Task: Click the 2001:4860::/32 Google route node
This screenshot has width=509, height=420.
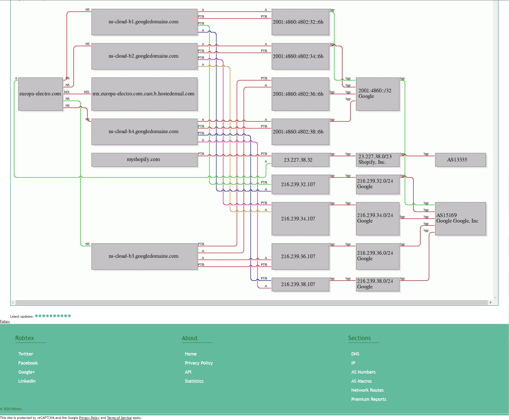Action: (x=378, y=94)
